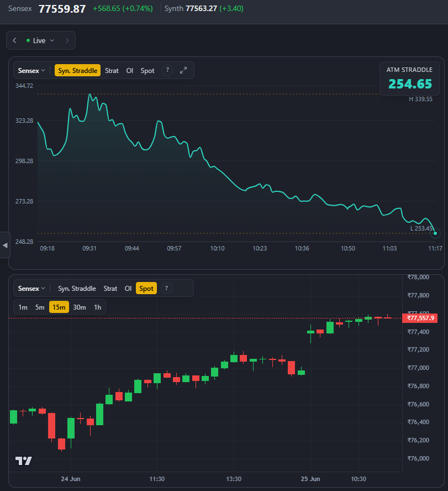Open the TradingView logo link
The image size is (448, 491).
(24, 461)
